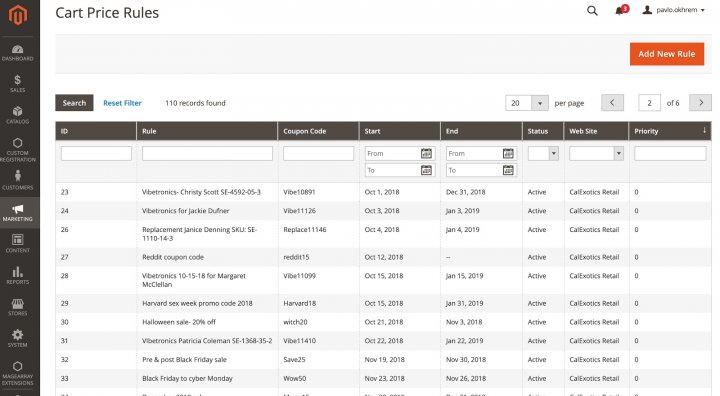Sort by Priority column header
This screenshot has height=396, width=720.
tap(670, 131)
